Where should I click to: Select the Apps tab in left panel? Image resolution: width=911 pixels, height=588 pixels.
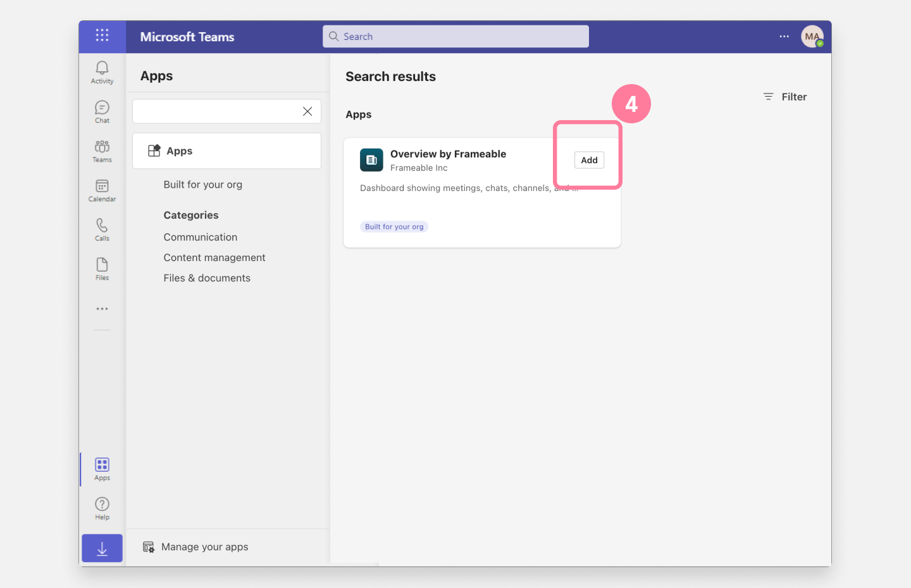pos(226,150)
